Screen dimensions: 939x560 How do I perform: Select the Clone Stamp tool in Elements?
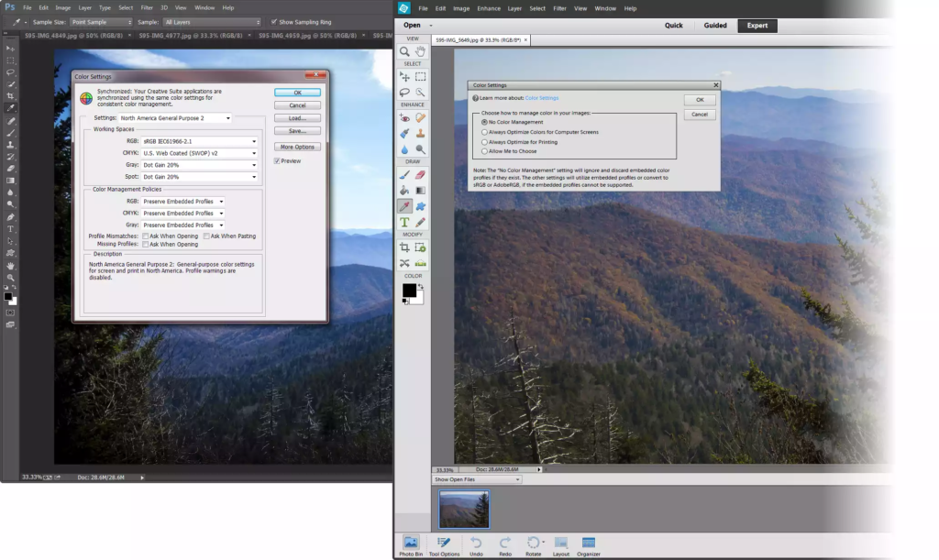420,134
